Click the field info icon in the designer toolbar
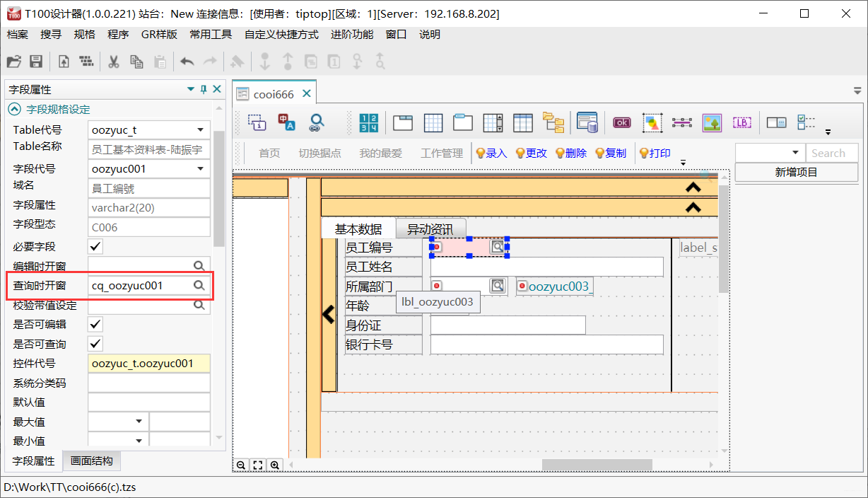The height and width of the screenshot is (498, 868). point(257,122)
